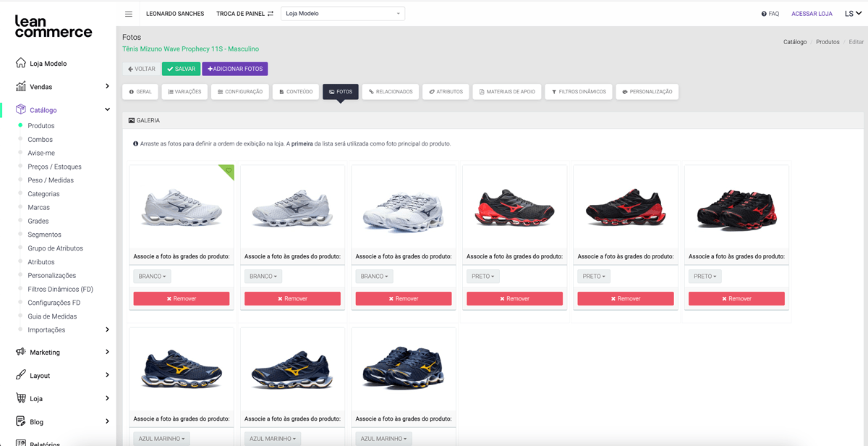The height and width of the screenshot is (446, 868).
Task: Click the Blog document icon
Action: coord(21,421)
